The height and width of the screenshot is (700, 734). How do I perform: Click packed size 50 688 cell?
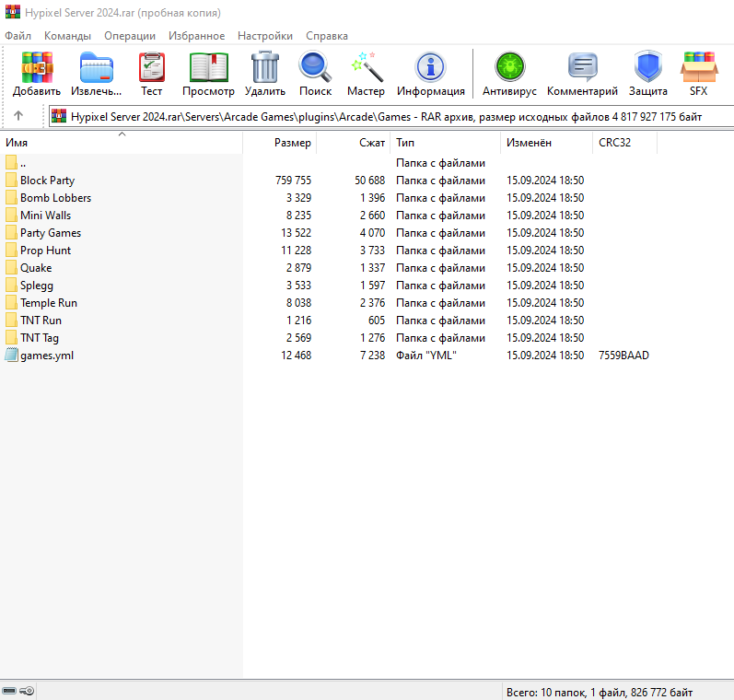pyautogui.click(x=370, y=181)
